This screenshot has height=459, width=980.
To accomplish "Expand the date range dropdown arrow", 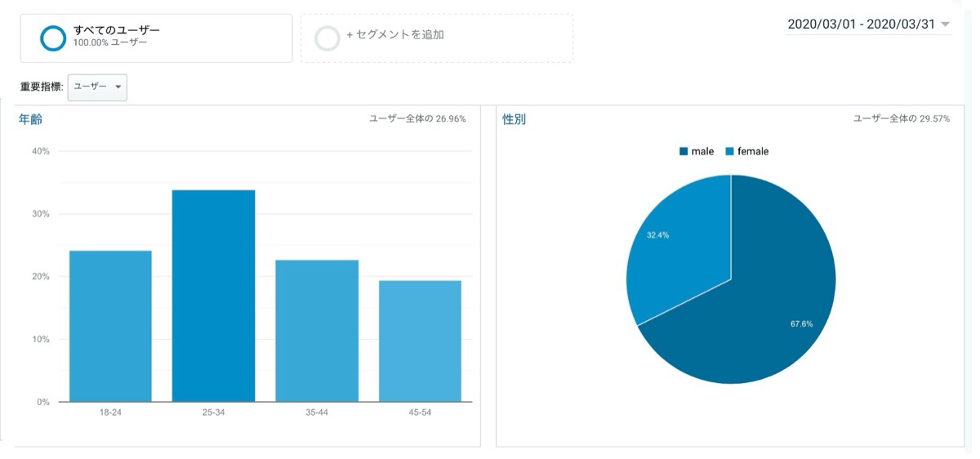I will coord(945,25).
